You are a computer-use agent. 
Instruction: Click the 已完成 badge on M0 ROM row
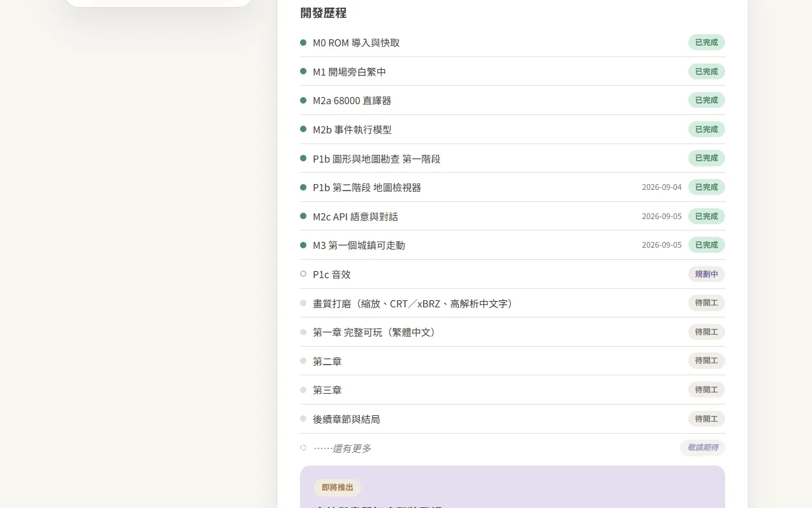(x=707, y=43)
